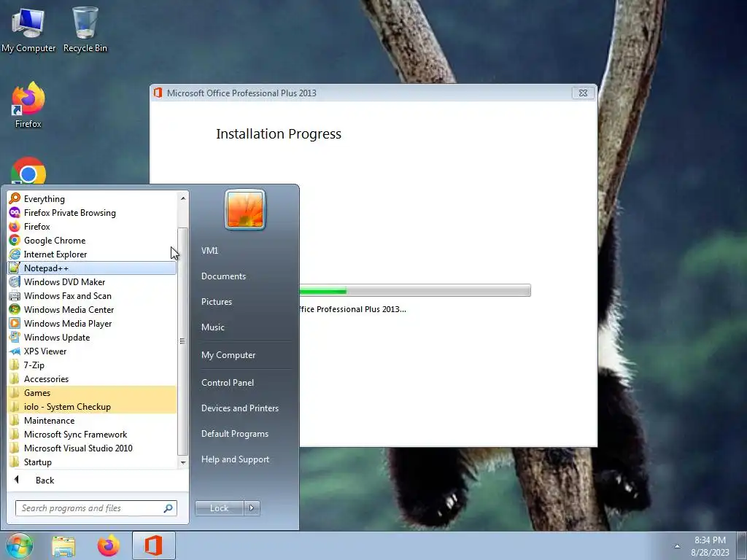Click the Office logo in installer title bar

tap(158, 93)
